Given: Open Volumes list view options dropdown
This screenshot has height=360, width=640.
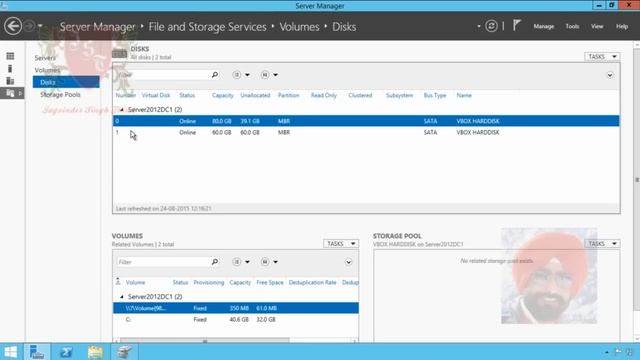Looking at the screenshot, I should 241,262.
